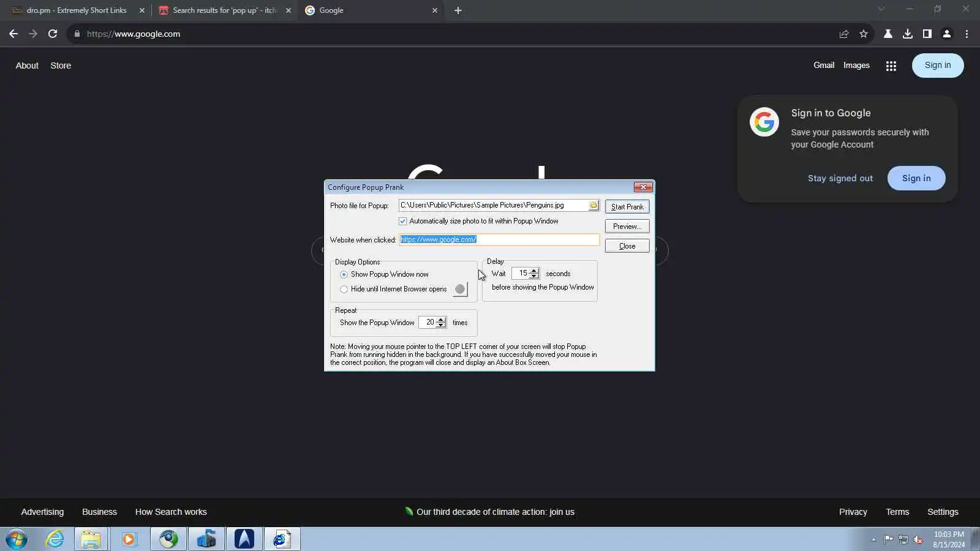Open the Privacy footer link

coord(853,512)
